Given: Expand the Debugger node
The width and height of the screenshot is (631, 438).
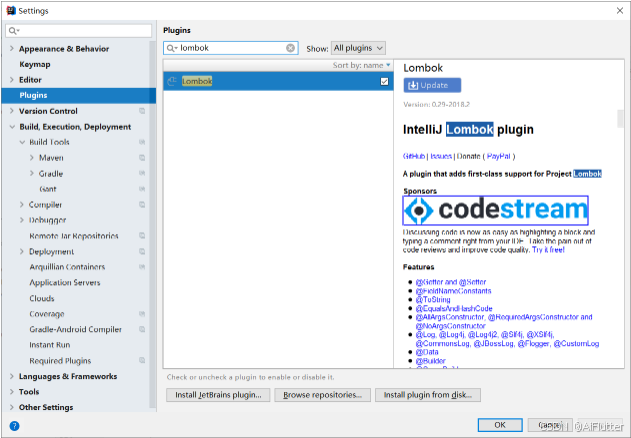Looking at the screenshot, I should coord(22,220).
